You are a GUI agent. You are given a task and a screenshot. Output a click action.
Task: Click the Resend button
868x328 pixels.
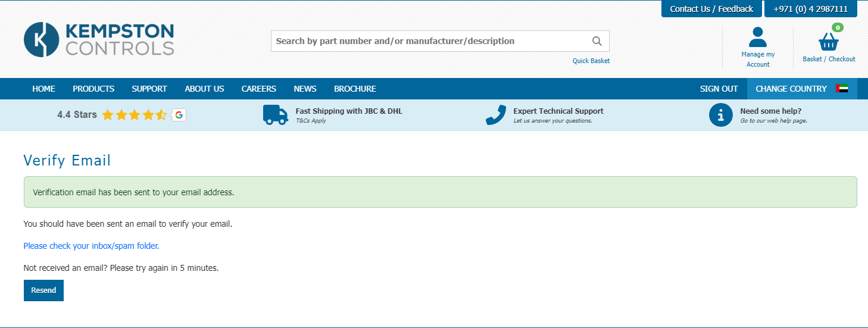tap(43, 290)
